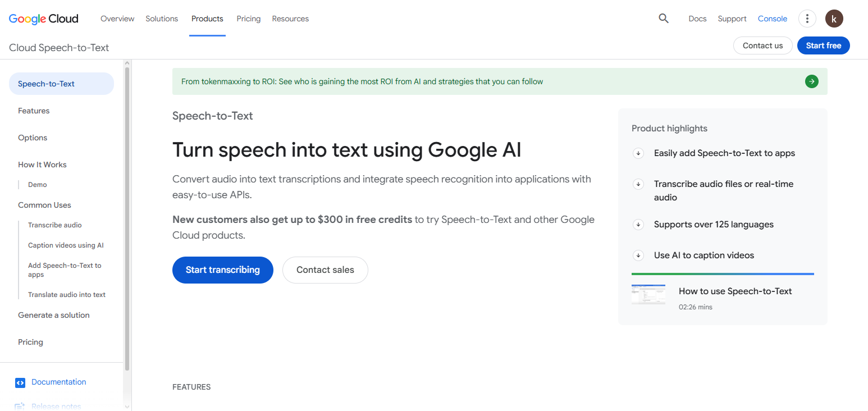Open Translate audio into text sub-item
The height and width of the screenshot is (411, 868).
click(67, 295)
